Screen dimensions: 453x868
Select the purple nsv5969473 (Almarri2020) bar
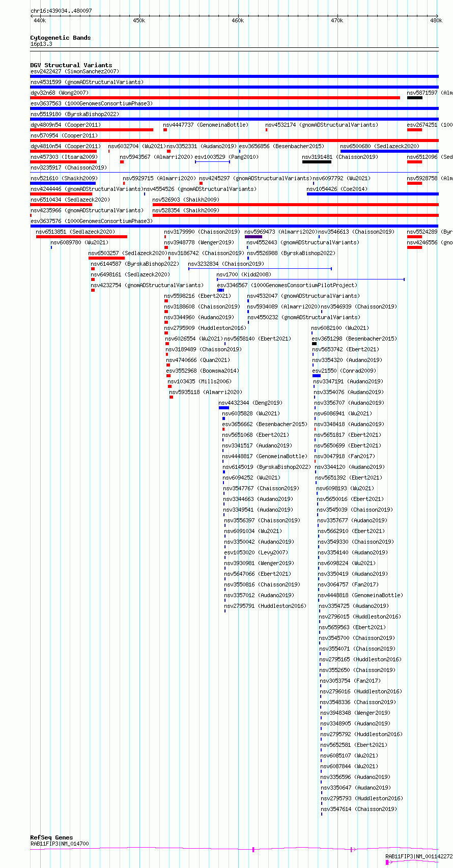click(253, 237)
